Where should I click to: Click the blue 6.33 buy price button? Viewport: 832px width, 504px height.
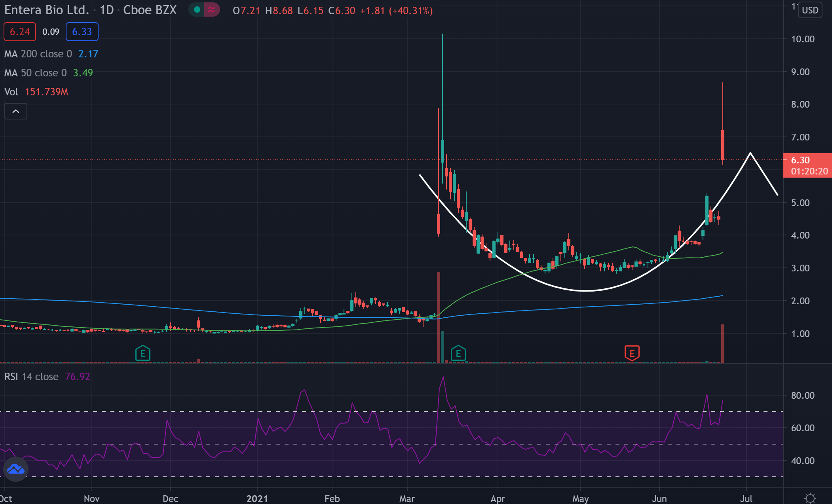82,32
